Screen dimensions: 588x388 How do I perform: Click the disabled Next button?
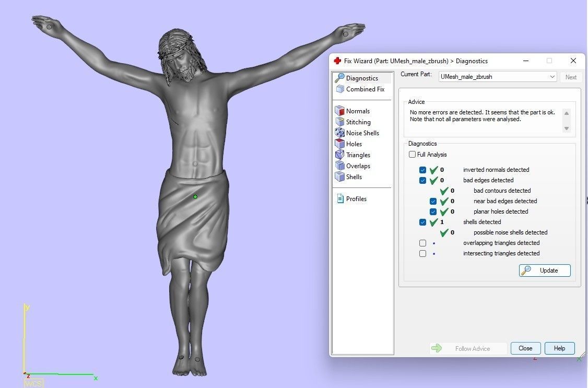tap(571, 77)
